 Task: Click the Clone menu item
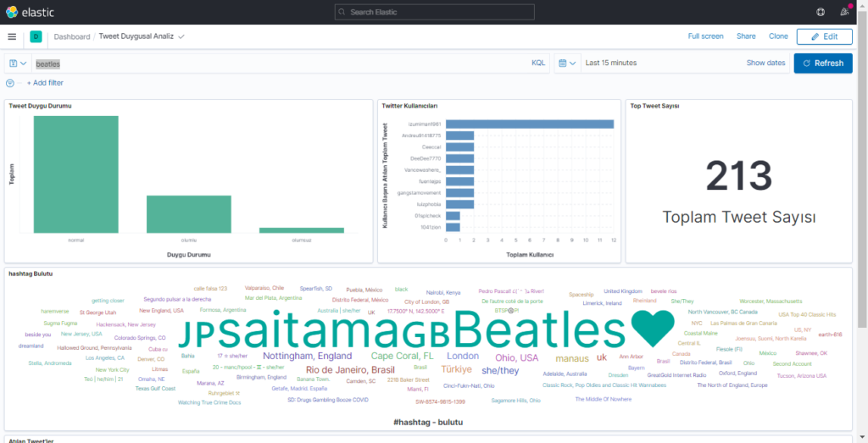coord(778,36)
